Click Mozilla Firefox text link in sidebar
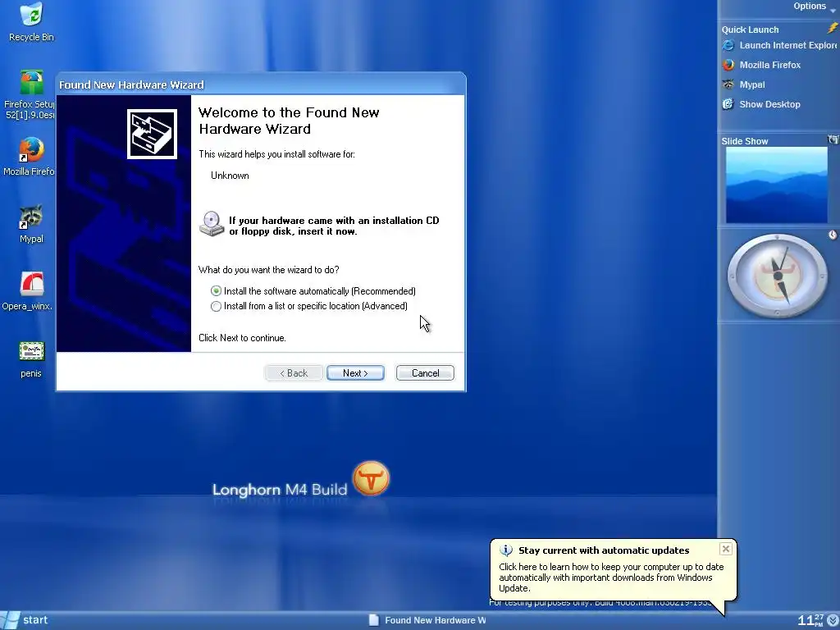Viewport: 840px width, 630px height. (x=769, y=65)
